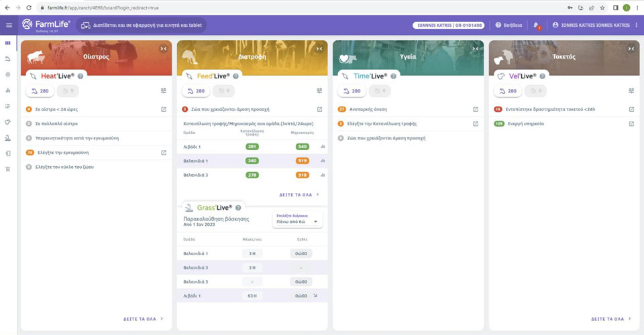This screenshot has width=644, height=335.
Task: Open dashboard board icon in left sidebar
Action: [8, 43]
